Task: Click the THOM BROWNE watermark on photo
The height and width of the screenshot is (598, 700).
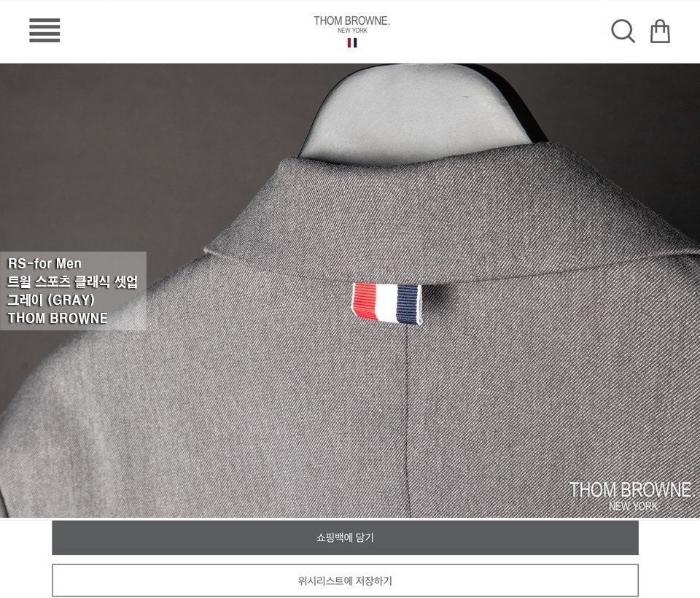Action: pyautogui.click(x=630, y=489)
